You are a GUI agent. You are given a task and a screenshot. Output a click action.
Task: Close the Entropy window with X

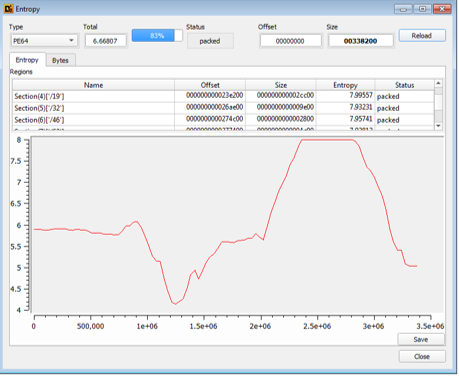click(442, 9)
